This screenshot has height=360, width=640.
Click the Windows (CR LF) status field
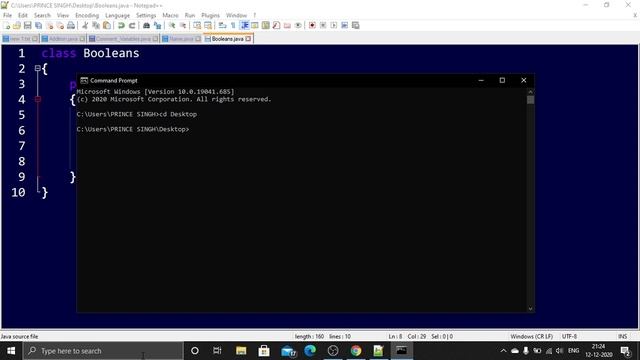pyautogui.click(x=531, y=336)
